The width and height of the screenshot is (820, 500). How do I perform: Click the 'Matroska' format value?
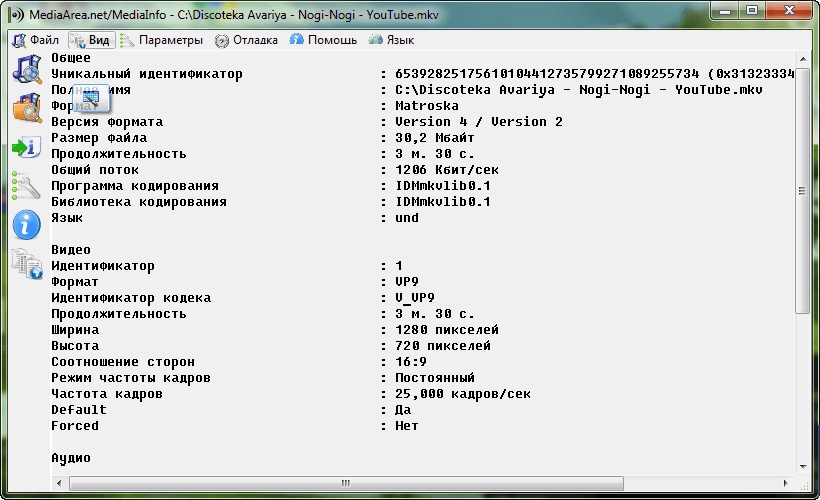point(427,106)
